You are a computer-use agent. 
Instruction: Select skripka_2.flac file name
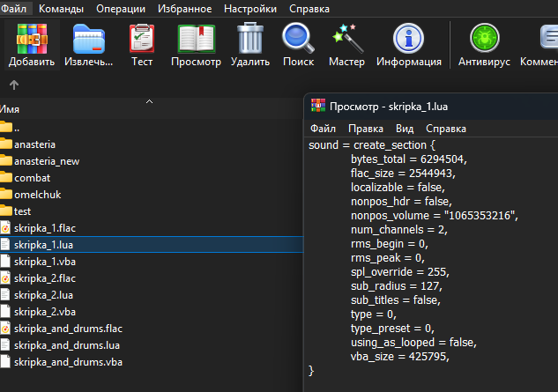click(x=45, y=277)
